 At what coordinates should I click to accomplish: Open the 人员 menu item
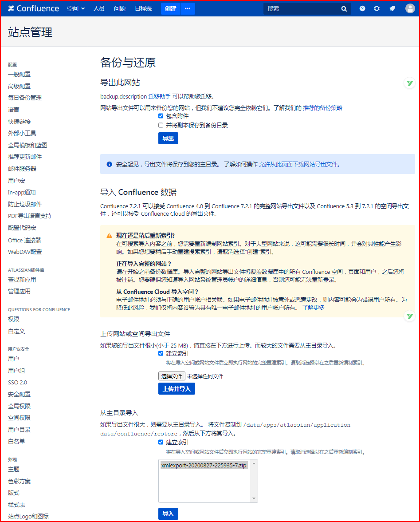coord(99,8)
